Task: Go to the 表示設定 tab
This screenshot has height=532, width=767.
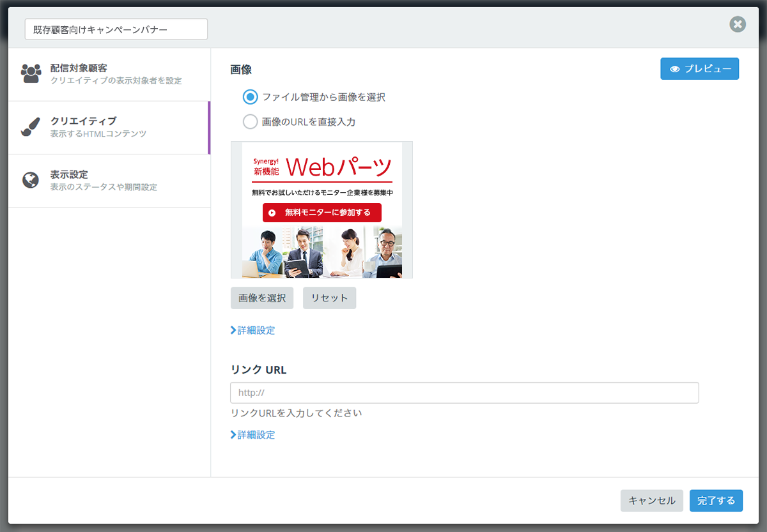Action: click(x=109, y=181)
